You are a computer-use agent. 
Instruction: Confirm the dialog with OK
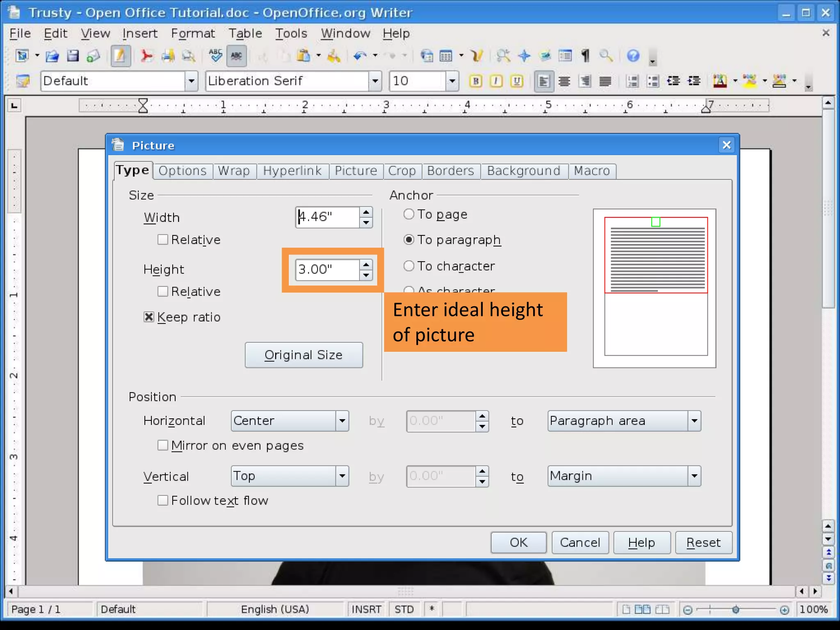tap(518, 543)
